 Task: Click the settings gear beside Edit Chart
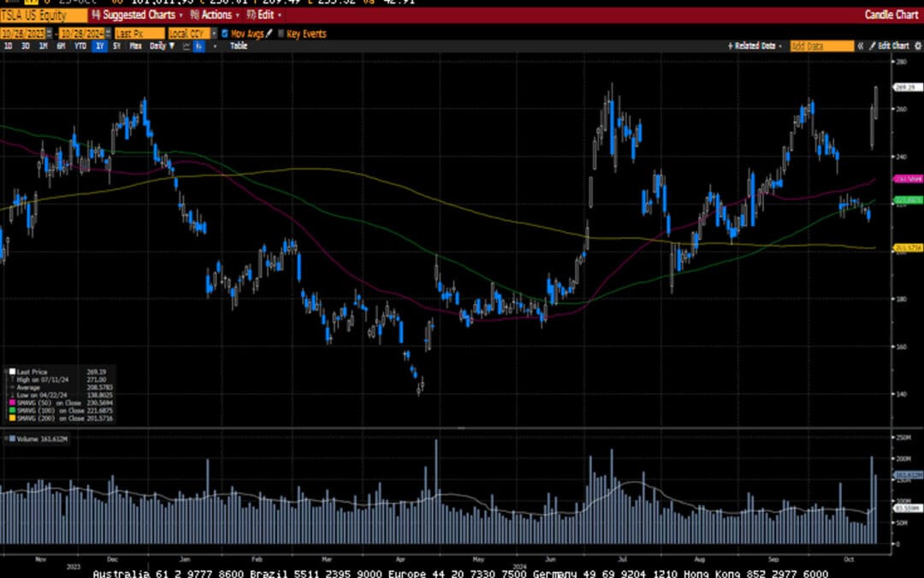point(918,46)
